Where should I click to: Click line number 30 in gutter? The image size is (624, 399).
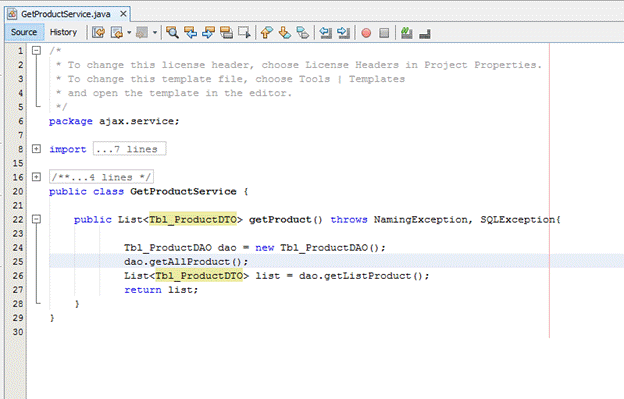point(18,332)
